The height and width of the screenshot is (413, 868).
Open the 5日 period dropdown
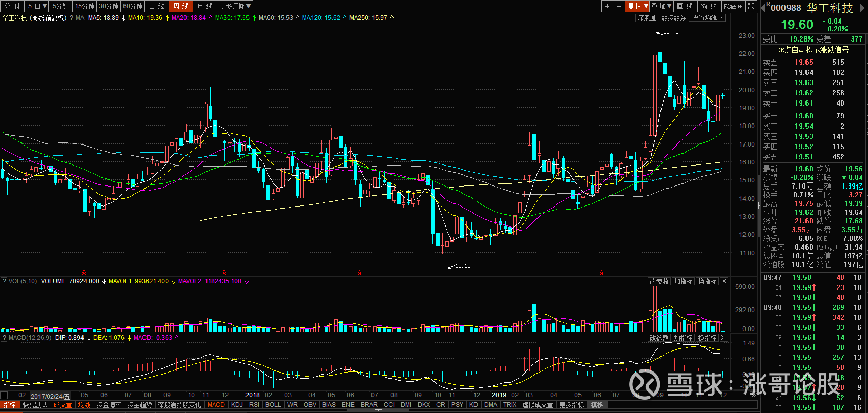click(37, 6)
